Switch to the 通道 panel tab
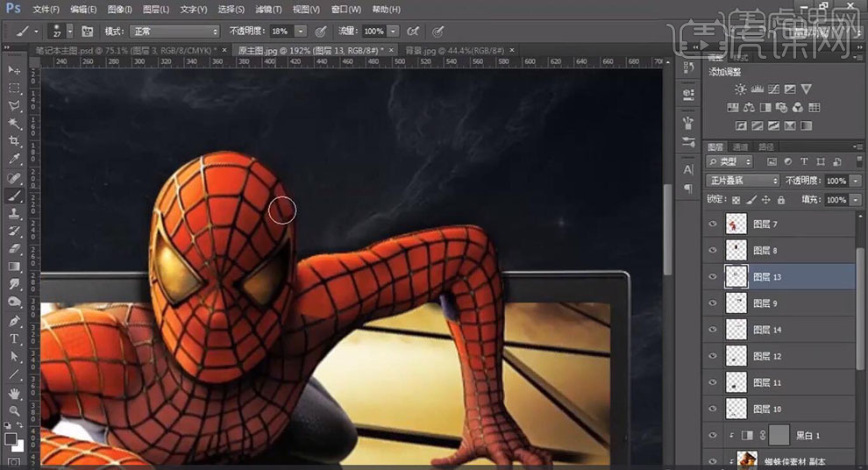 click(741, 146)
